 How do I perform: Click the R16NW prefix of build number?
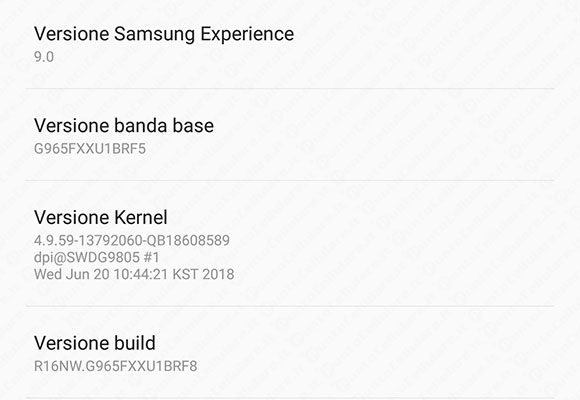[58, 366]
